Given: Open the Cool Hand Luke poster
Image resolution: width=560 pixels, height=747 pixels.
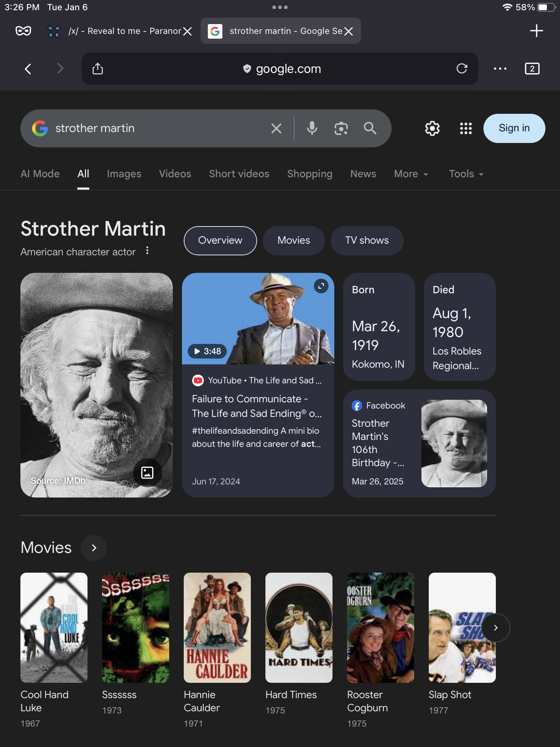Looking at the screenshot, I should click(x=54, y=628).
